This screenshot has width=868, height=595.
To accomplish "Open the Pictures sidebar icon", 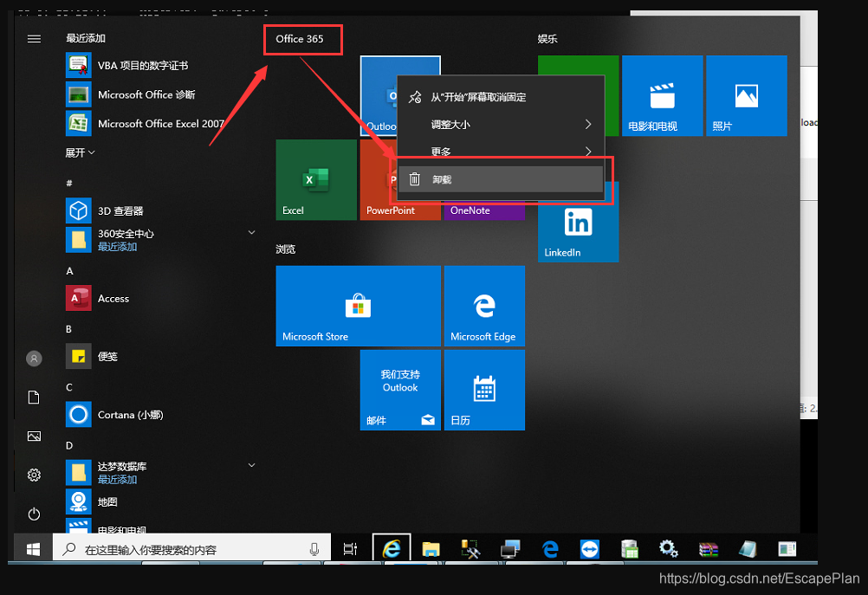I will 34,437.
